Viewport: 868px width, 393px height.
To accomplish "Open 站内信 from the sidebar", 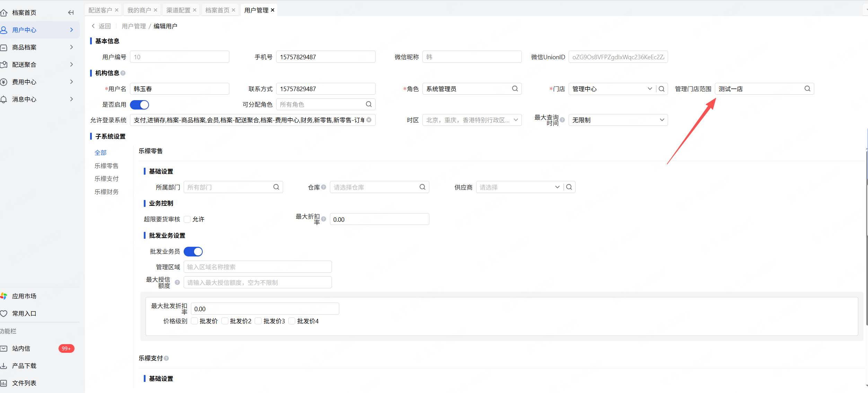I will point(21,348).
